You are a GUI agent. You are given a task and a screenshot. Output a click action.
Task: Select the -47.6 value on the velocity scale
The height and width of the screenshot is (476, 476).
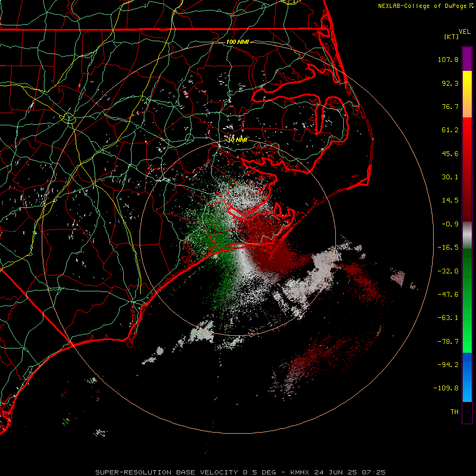click(x=448, y=295)
